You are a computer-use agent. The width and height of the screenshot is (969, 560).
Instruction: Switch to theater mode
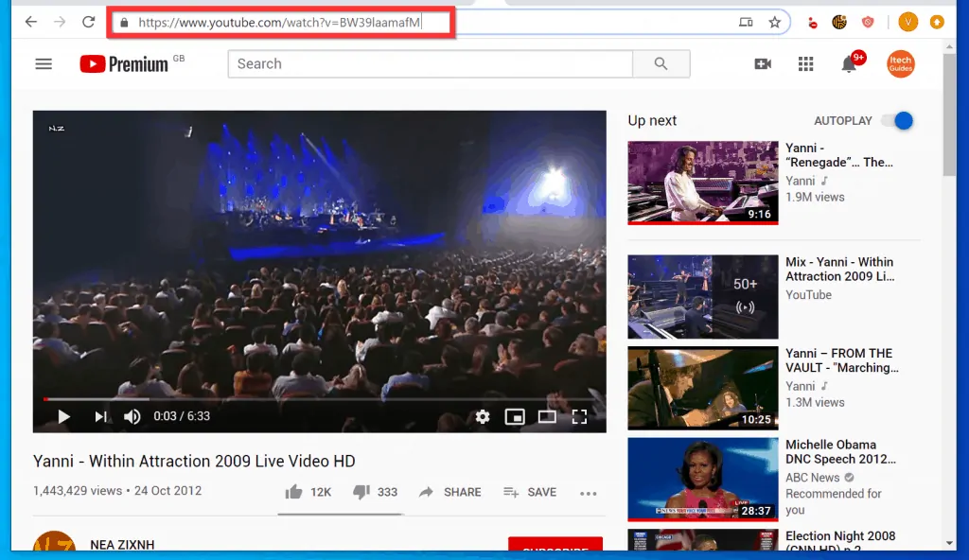[x=547, y=416]
